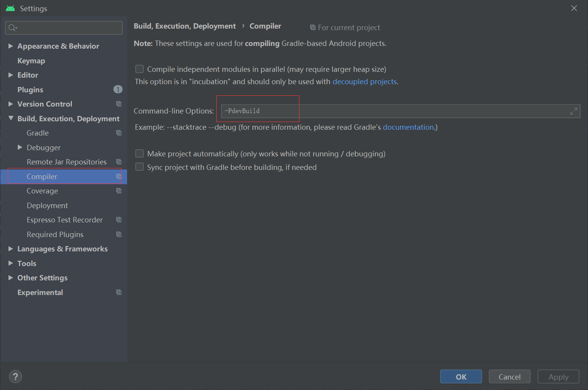Click the project-level icon beside Remote Jar Repositories
The width and height of the screenshot is (588, 390).
pyautogui.click(x=119, y=162)
